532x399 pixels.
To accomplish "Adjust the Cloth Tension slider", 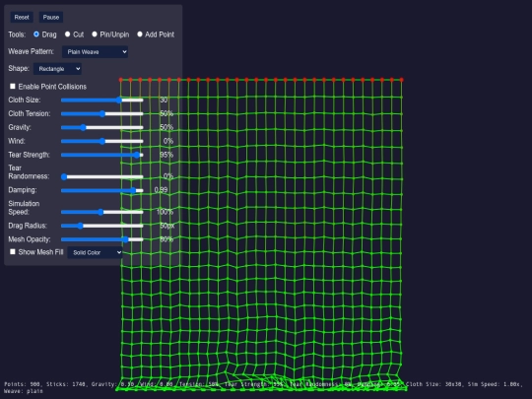I will (102, 113).
